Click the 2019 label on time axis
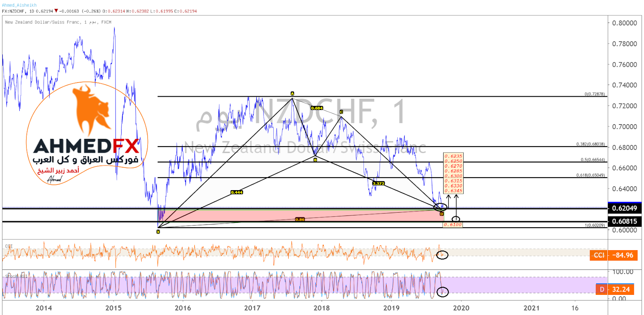This screenshot has width=644, height=315. (x=391, y=308)
